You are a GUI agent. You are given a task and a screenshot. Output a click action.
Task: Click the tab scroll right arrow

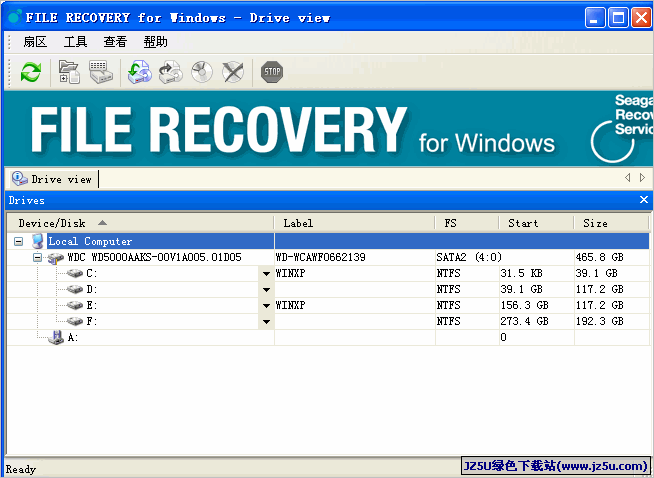(x=642, y=178)
